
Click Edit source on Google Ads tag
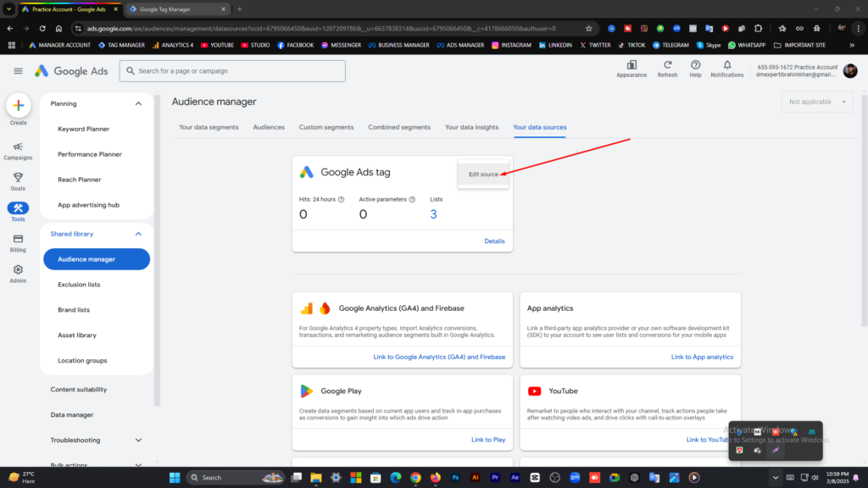(483, 175)
